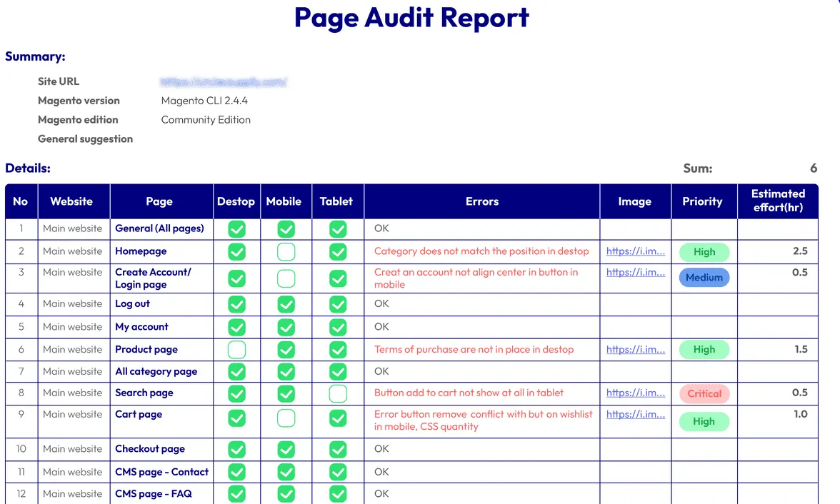Toggle Desktop checkbox for All category page

237,372
